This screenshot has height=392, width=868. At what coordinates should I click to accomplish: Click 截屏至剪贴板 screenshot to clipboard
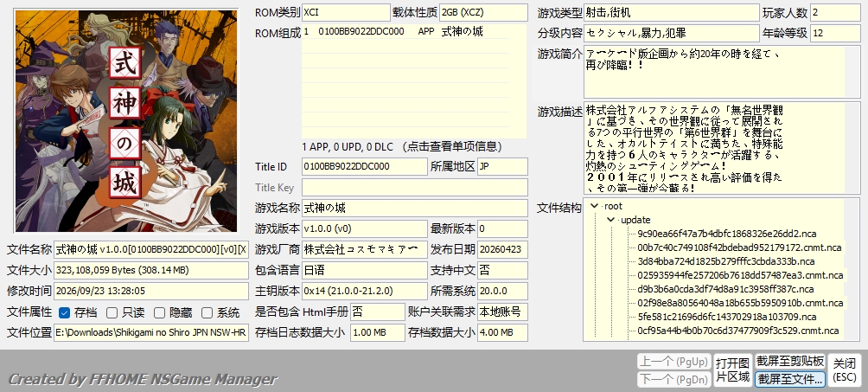[790, 362]
